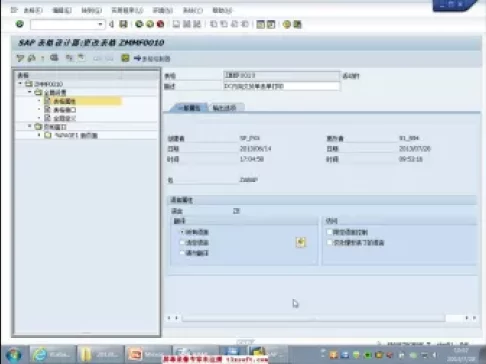Click the blue arrow form painter button
The height and width of the screenshot is (364, 486).
pos(152,59)
